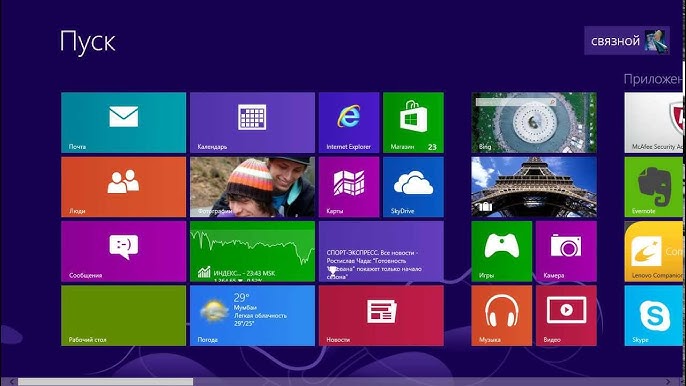Open the finance index chart tile
Screen dimensions: 686x386
[x=252, y=251]
